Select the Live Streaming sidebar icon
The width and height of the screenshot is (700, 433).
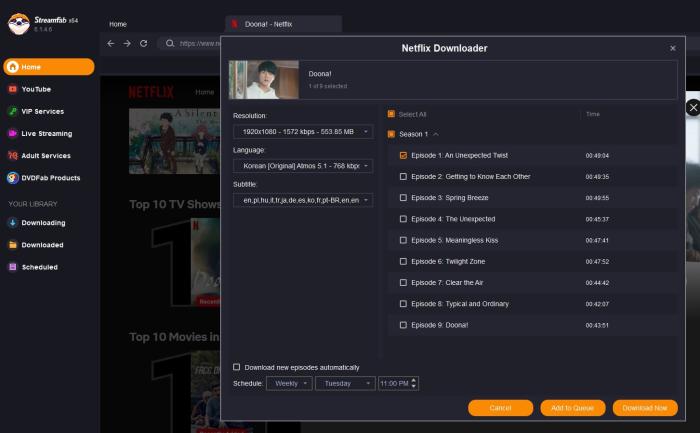(x=13, y=133)
